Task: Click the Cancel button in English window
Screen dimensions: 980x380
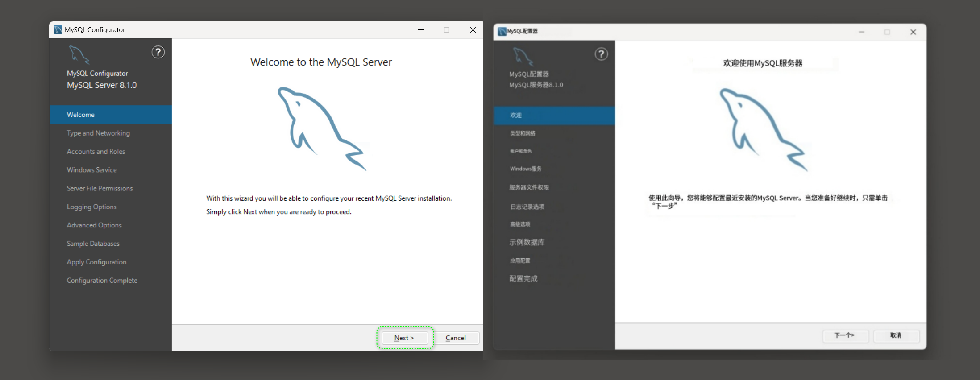Action: pyautogui.click(x=456, y=338)
